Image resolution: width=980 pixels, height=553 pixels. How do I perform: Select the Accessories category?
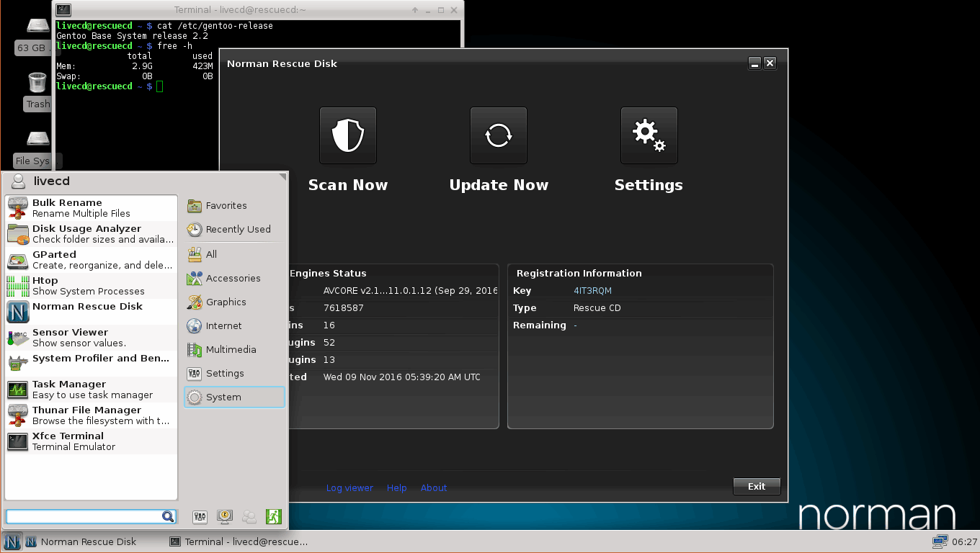(x=234, y=278)
